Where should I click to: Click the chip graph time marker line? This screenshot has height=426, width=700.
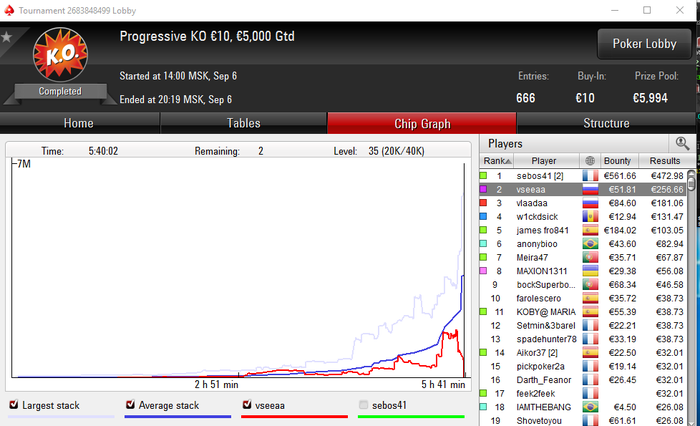pyautogui.click(x=464, y=270)
